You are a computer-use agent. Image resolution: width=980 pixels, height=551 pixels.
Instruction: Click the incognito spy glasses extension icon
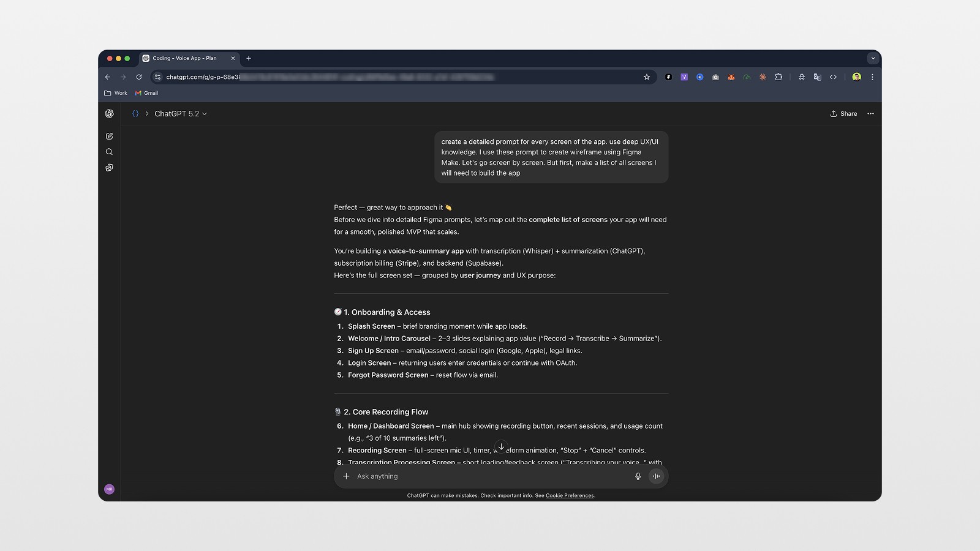point(801,77)
